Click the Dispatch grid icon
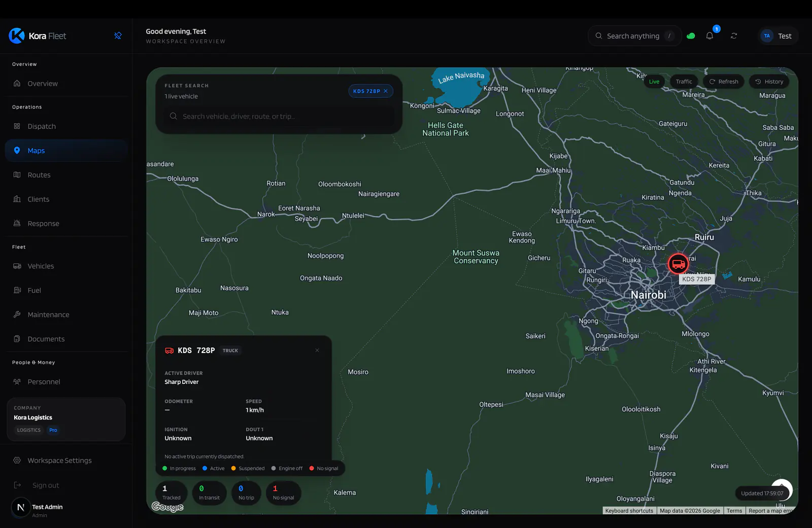The image size is (812, 528). [17, 126]
